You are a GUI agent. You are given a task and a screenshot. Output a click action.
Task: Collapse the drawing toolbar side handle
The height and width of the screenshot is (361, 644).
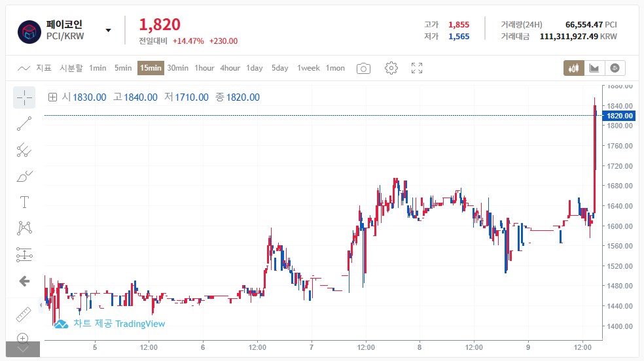[x=41, y=305]
